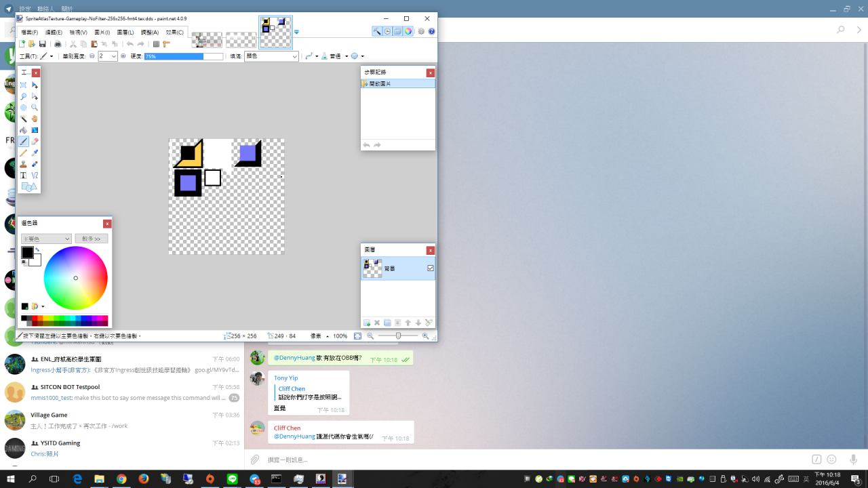
Task: Open the 效果(C) menu
Action: pos(174,32)
